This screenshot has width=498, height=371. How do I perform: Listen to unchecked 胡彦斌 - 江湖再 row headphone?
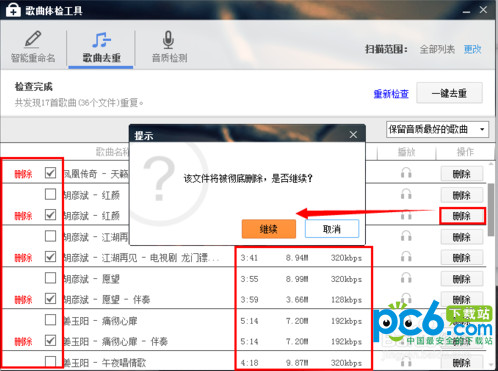tap(406, 236)
